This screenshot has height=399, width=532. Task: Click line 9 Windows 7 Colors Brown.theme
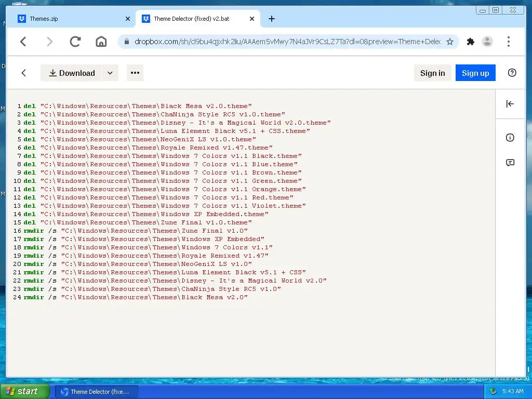163,172
